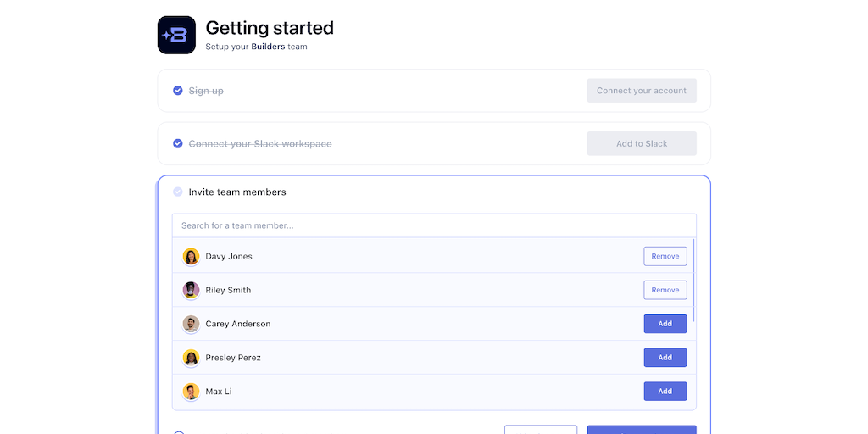Click the Builders logo icon
Screen dimensions: 868x434
click(176, 35)
